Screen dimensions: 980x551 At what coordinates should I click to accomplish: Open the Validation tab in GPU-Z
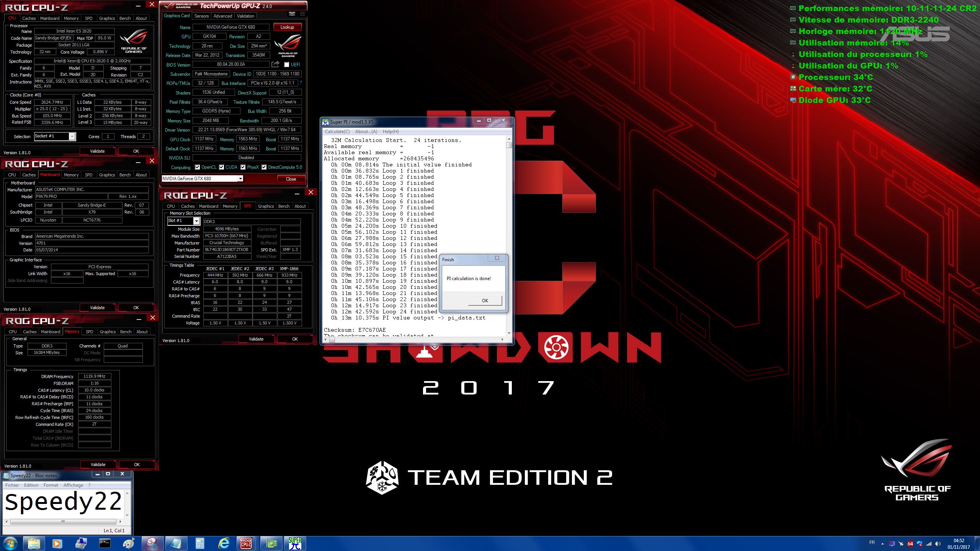(x=245, y=16)
